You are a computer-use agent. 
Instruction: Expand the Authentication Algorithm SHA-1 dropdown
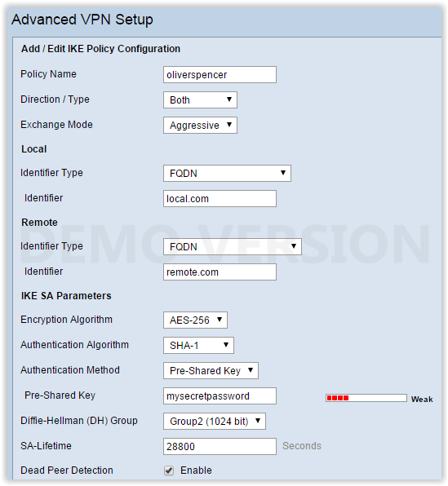(198, 345)
